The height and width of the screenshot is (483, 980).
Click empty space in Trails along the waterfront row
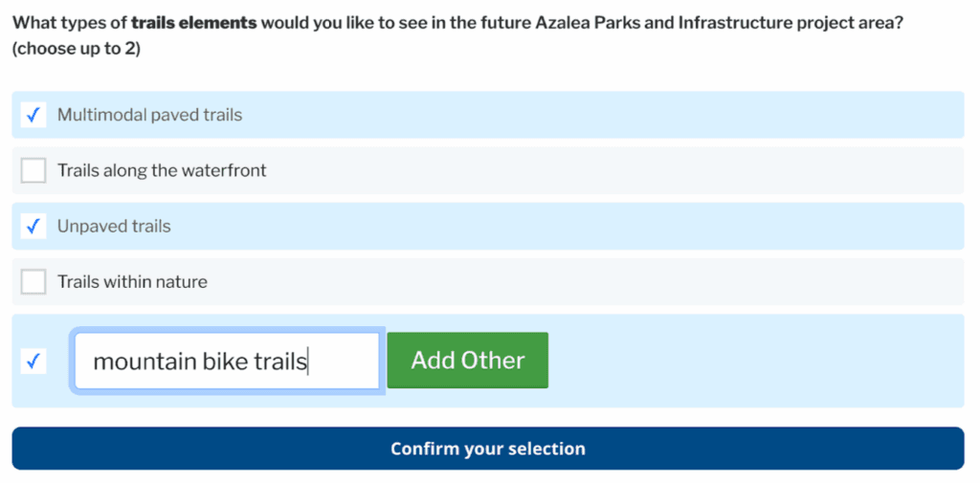[612, 170]
